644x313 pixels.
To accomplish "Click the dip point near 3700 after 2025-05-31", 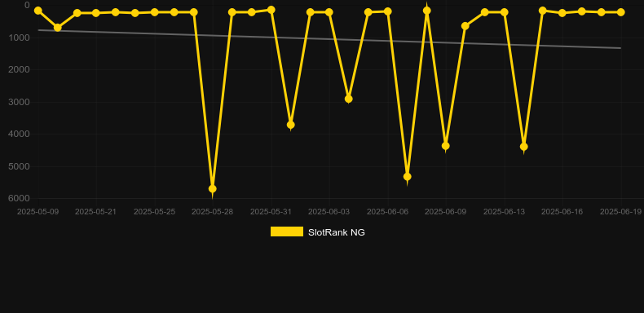I will 290,125.
